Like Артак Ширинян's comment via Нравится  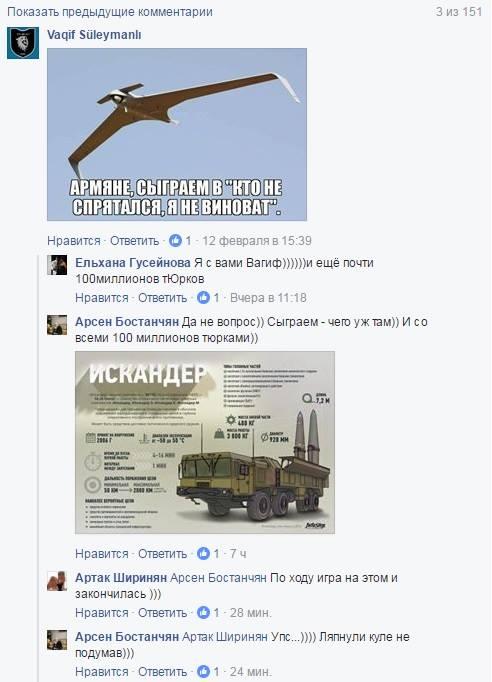[x=102, y=612]
